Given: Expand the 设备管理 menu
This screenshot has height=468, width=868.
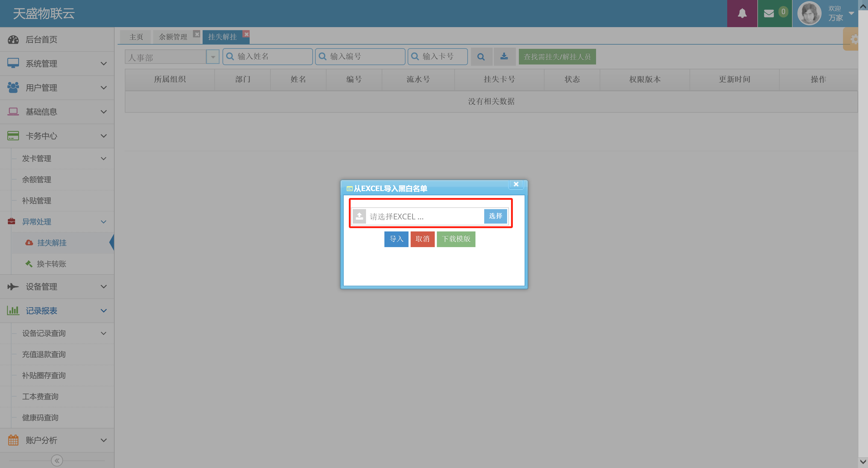Looking at the screenshot, I should [57, 287].
